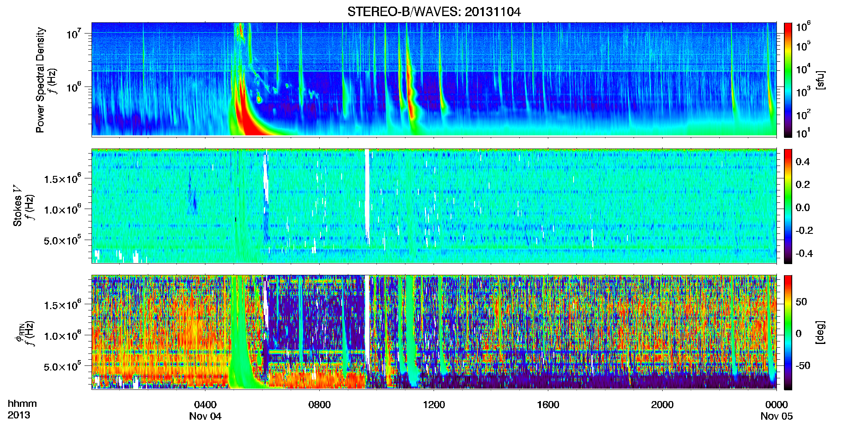Click the 0800 time tick label
Screen dimensions: 868x447
pyautogui.click(x=319, y=405)
